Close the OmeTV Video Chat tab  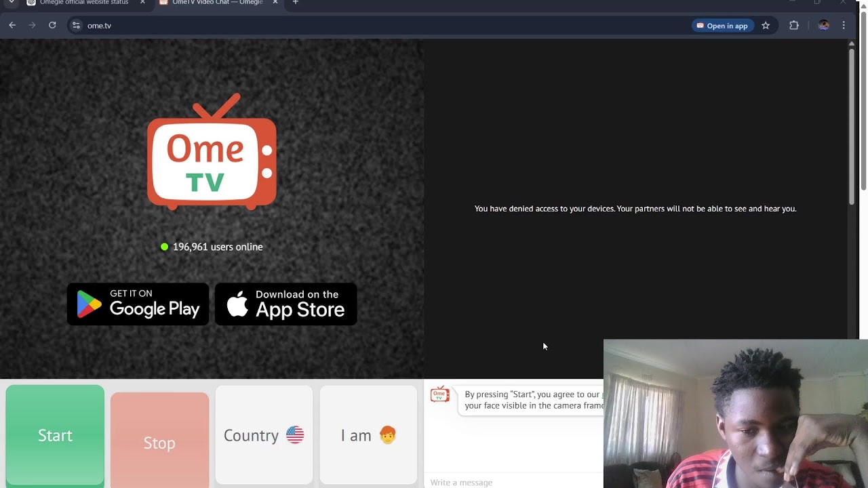tap(275, 3)
